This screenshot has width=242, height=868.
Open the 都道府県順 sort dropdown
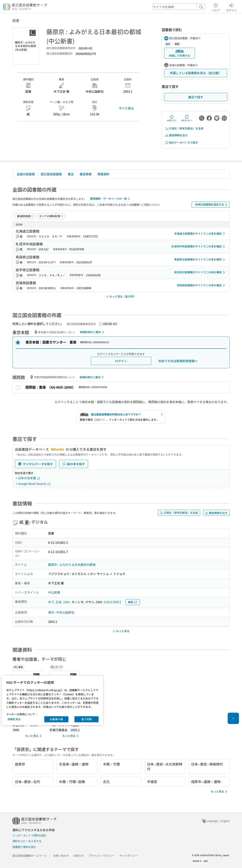tap(25, 216)
